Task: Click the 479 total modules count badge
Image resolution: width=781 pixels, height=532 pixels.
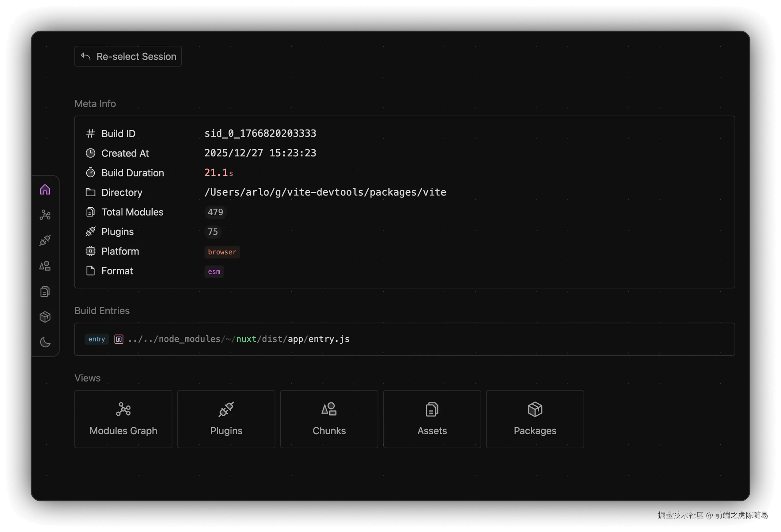Action: point(215,212)
